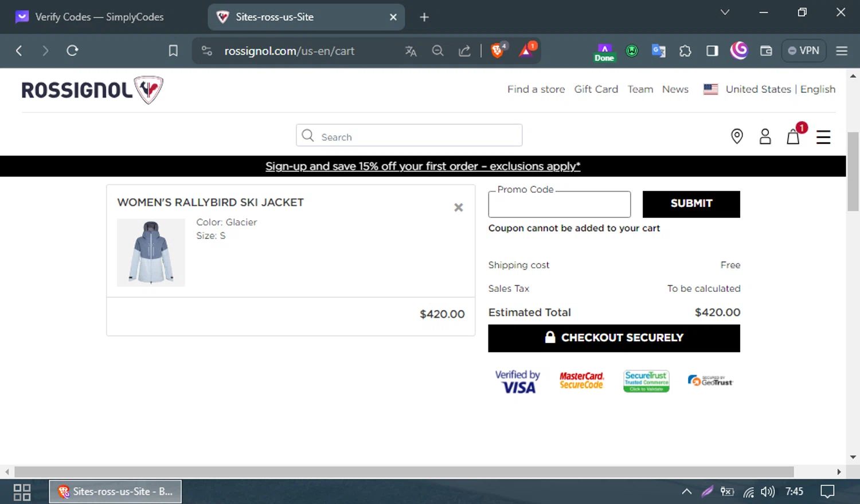Screen dimensions: 860x504
Task: Click the Verified by Visa badge
Action: click(x=518, y=382)
